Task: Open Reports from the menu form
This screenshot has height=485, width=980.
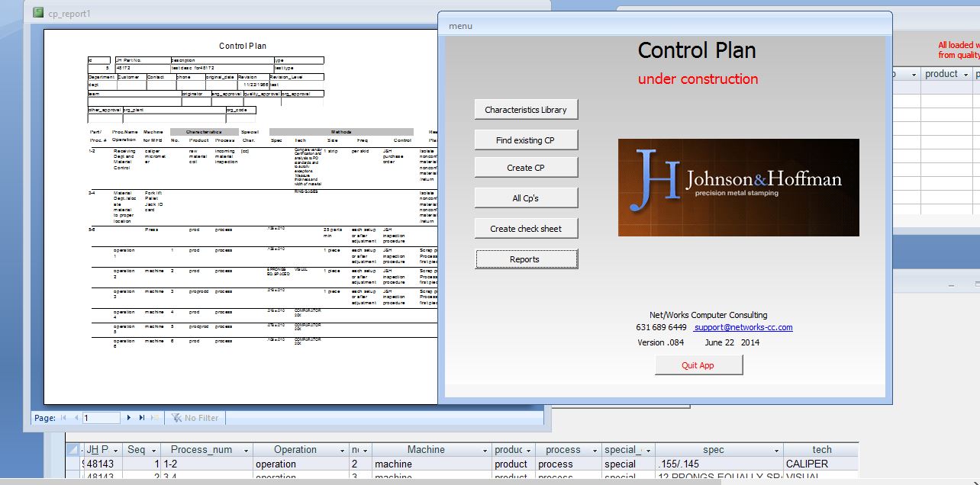Action: pos(526,259)
